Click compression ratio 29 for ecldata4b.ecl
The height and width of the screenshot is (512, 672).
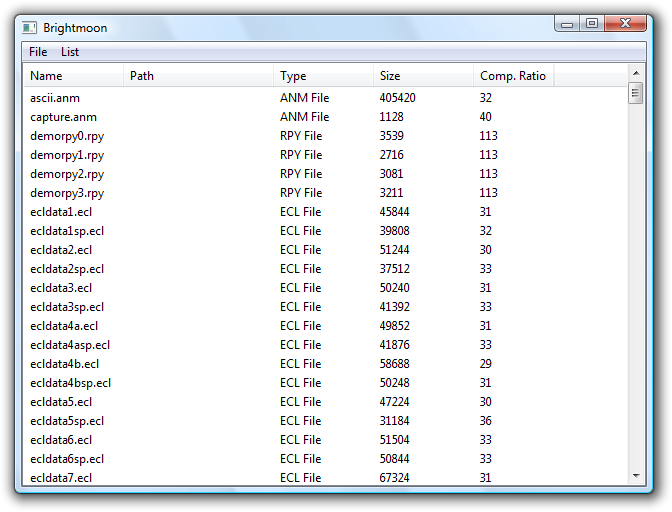pos(485,364)
